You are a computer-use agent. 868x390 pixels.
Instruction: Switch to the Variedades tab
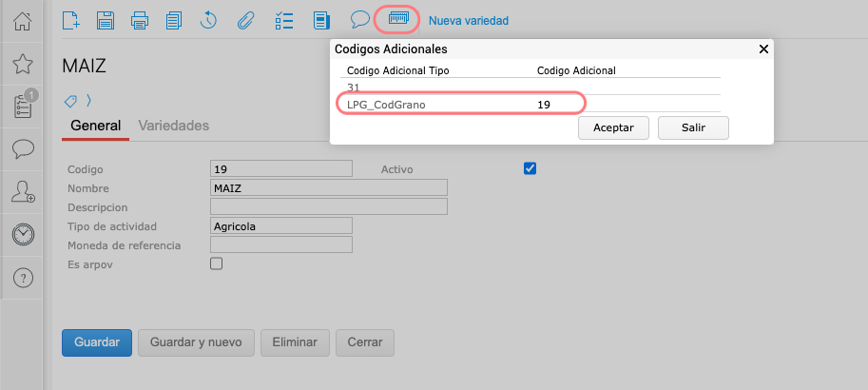[173, 126]
